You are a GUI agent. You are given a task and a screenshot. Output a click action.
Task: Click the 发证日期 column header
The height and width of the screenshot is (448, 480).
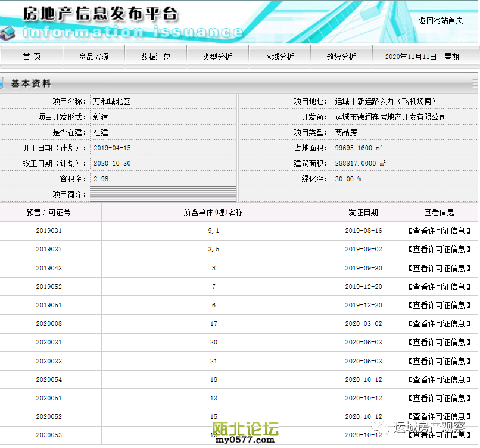click(363, 212)
